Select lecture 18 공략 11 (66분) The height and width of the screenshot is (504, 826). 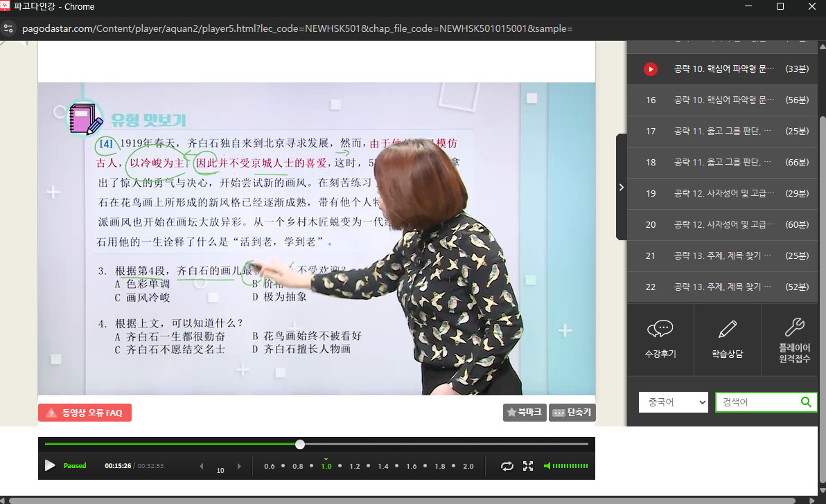click(x=722, y=162)
